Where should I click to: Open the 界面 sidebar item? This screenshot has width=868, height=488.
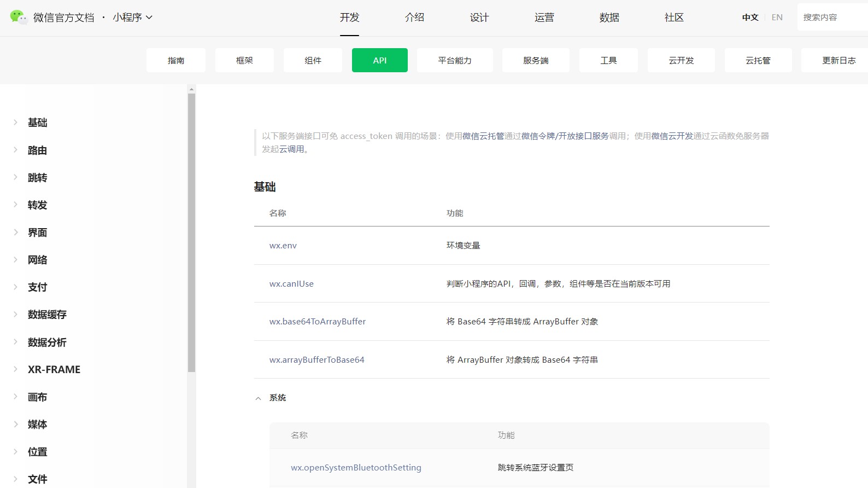click(x=38, y=232)
